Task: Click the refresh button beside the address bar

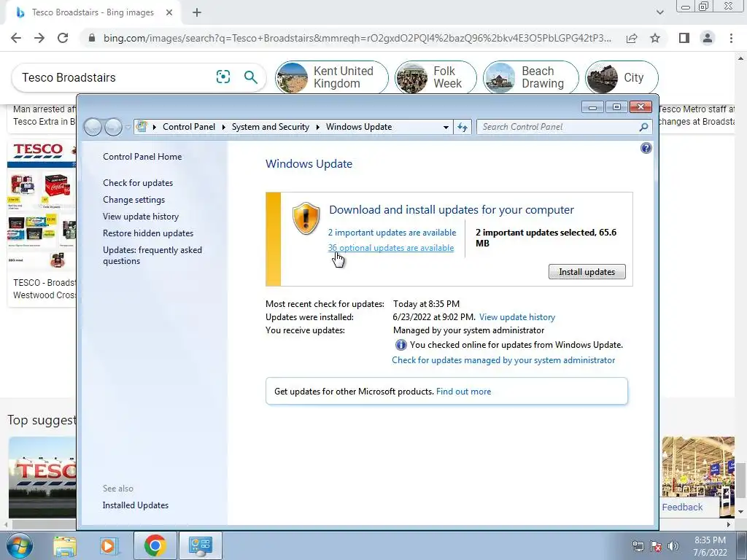Action: 462,127
